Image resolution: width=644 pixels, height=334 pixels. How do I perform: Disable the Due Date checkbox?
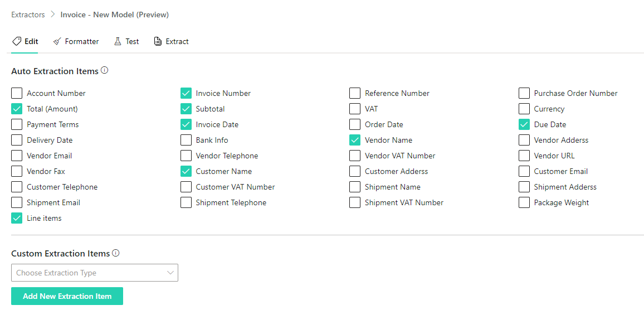point(524,124)
